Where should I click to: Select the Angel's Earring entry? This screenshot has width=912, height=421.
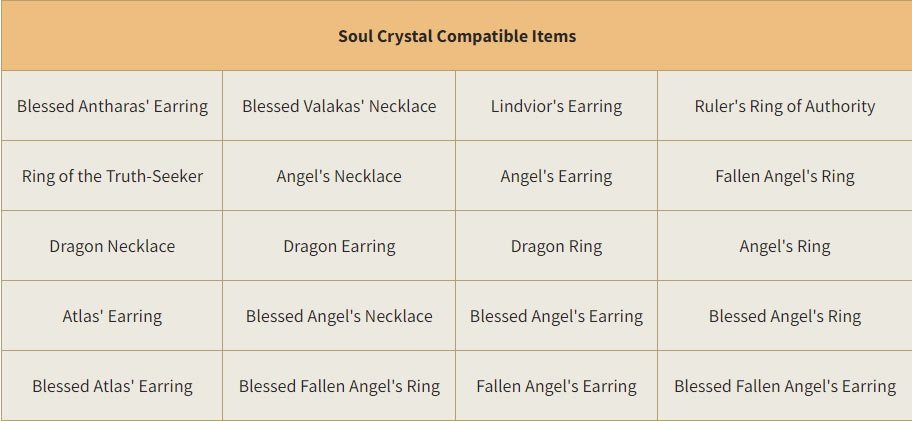pos(557,176)
